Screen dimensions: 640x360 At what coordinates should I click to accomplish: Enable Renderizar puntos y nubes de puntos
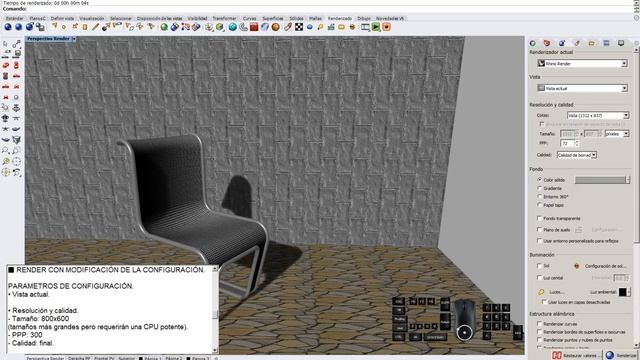click(x=540, y=340)
